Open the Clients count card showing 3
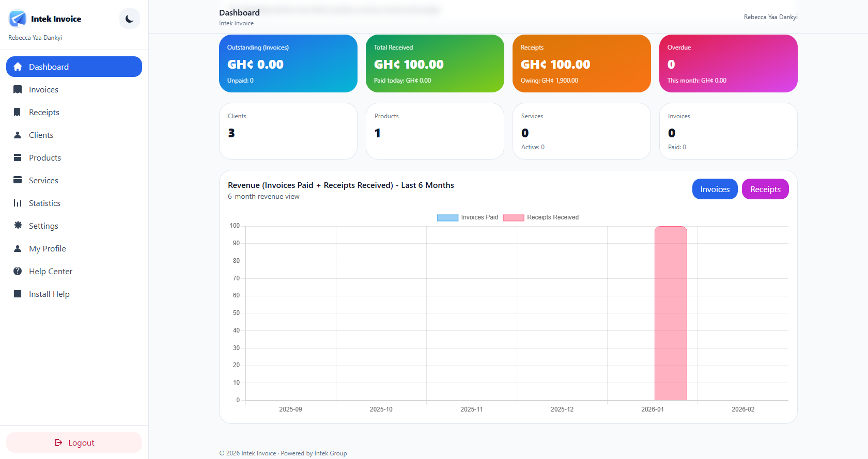This screenshot has height=459, width=868. coord(288,131)
